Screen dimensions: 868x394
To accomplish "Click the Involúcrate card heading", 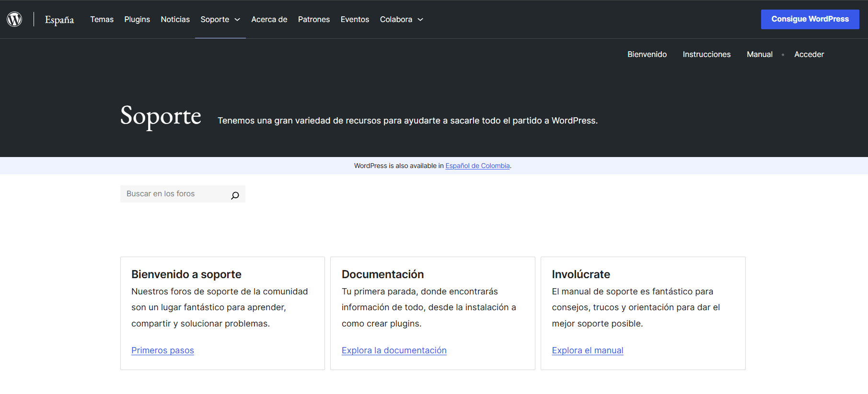I will pyautogui.click(x=581, y=274).
